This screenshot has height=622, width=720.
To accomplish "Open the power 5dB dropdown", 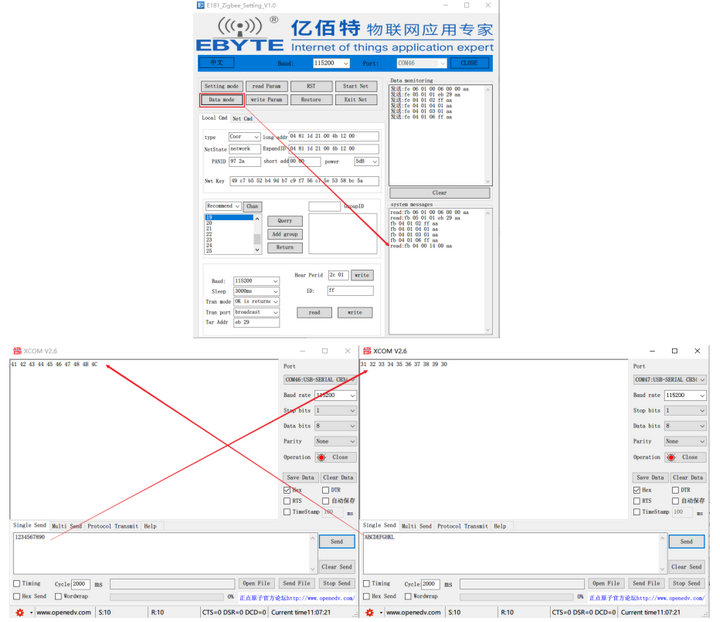I will coord(366,162).
